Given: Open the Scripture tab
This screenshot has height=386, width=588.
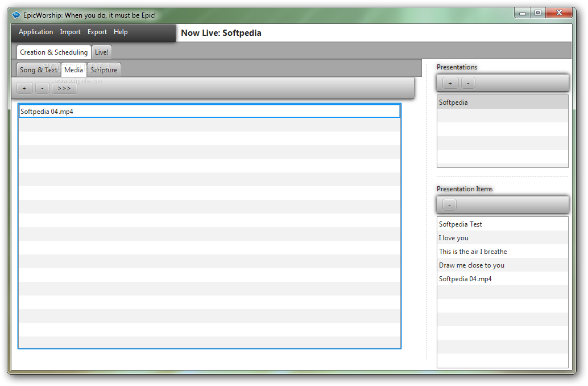Looking at the screenshot, I should pos(104,70).
